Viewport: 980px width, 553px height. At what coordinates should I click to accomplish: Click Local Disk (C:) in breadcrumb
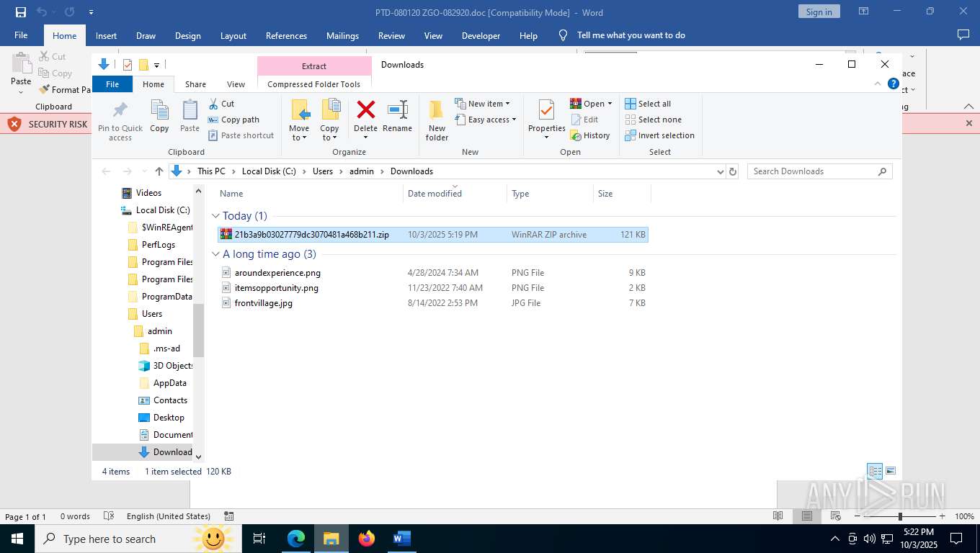(x=269, y=171)
